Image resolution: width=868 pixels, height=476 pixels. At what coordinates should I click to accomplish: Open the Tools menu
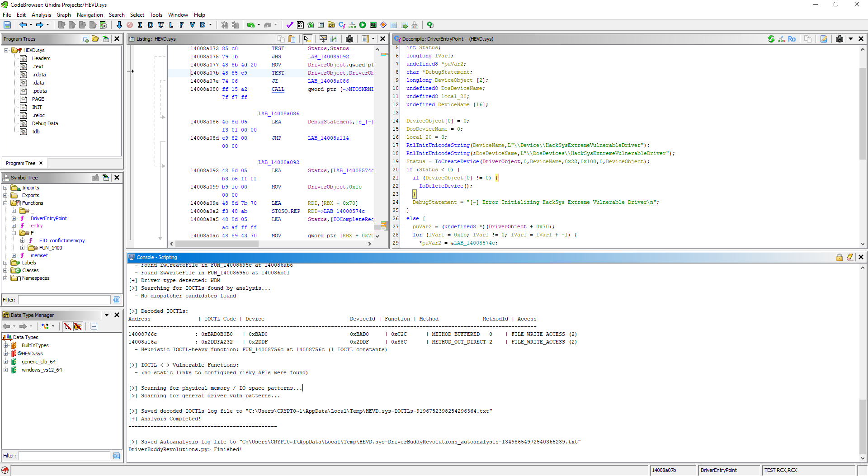[156, 15]
